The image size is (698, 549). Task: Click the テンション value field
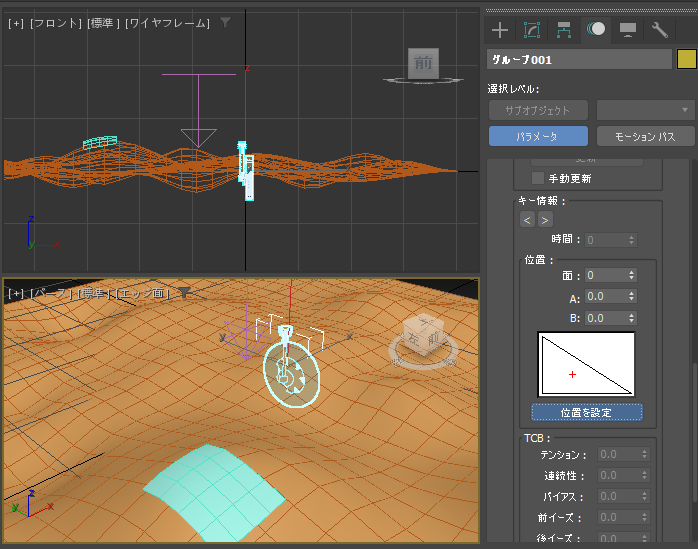[x=618, y=454]
